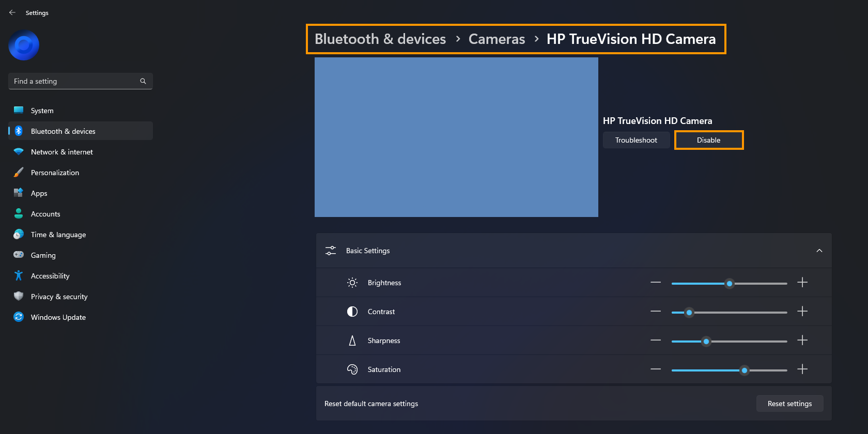Increase Brightness with plus button
868x434 pixels.
pos(802,283)
